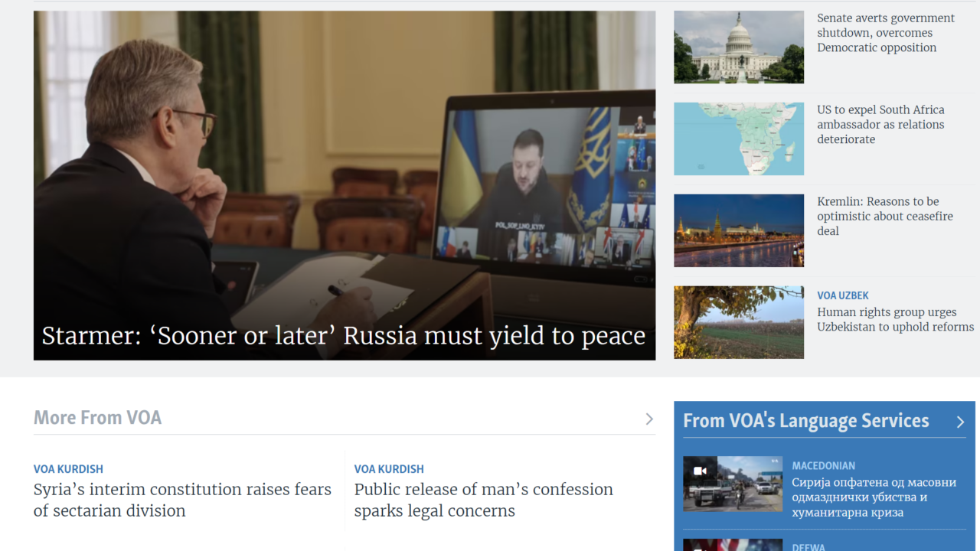Click the Kremlin night scene thumbnail
The height and width of the screenshot is (551, 980).
click(x=739, y=230)
